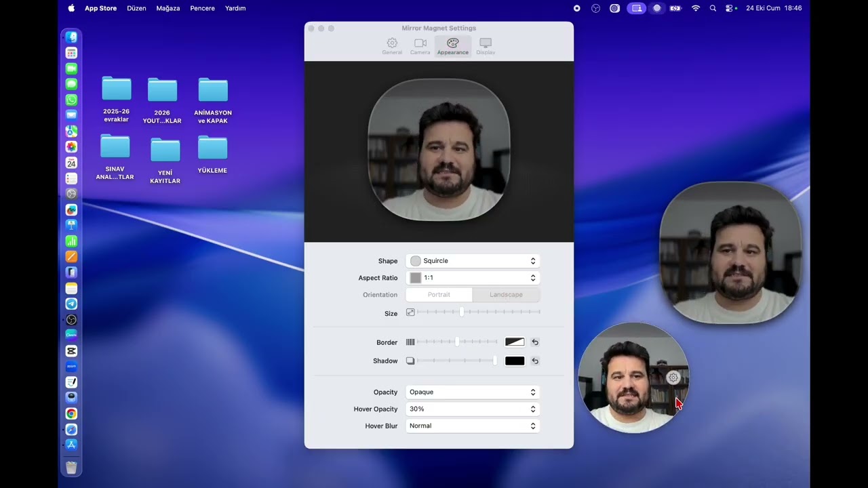
Task: Open Photos from the dock
Action: (x=71, y=147)
